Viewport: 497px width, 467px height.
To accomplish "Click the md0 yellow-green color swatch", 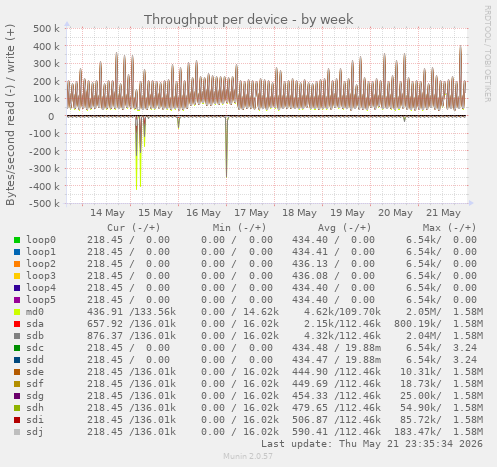I will point(17,312).
